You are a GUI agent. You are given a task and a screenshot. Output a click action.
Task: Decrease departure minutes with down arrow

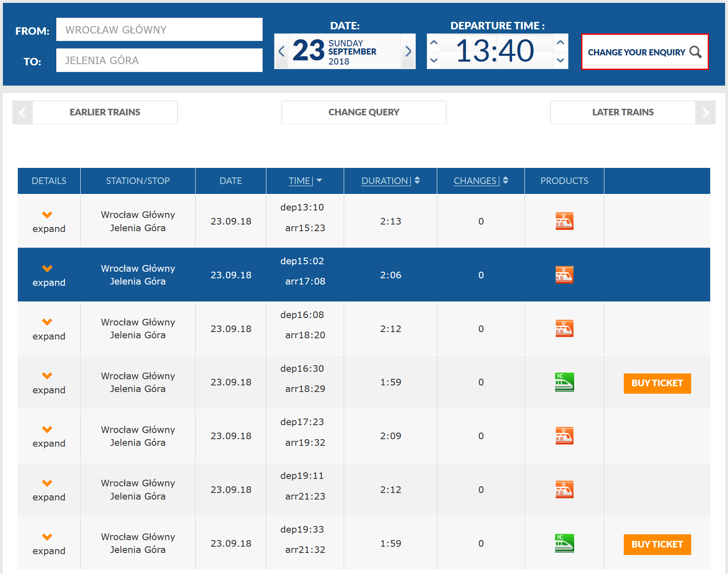560,60
